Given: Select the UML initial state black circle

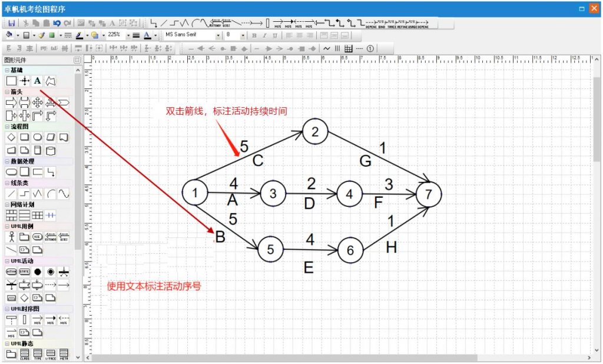Looking at the screenshot, I should (x=37, y=272).
